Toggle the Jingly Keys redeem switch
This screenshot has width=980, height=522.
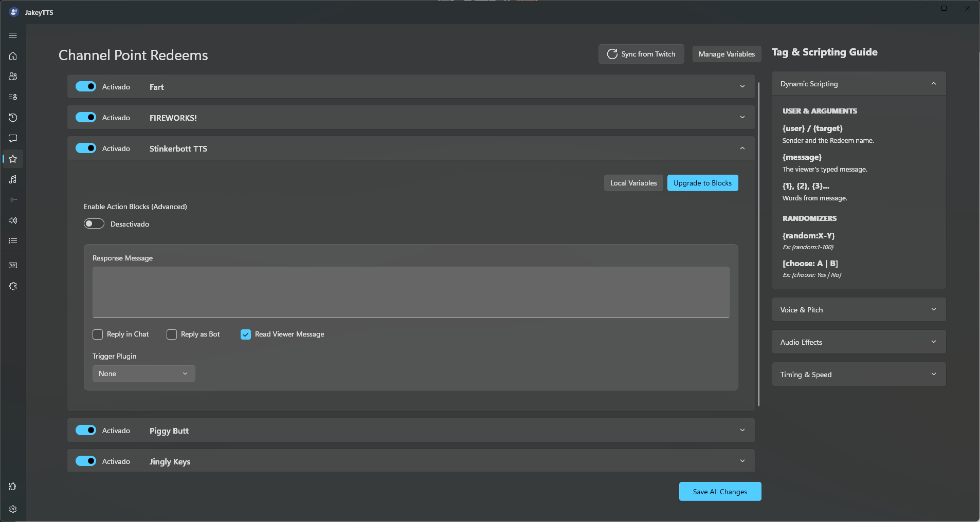pyautogui.click(x=86, y=461)
